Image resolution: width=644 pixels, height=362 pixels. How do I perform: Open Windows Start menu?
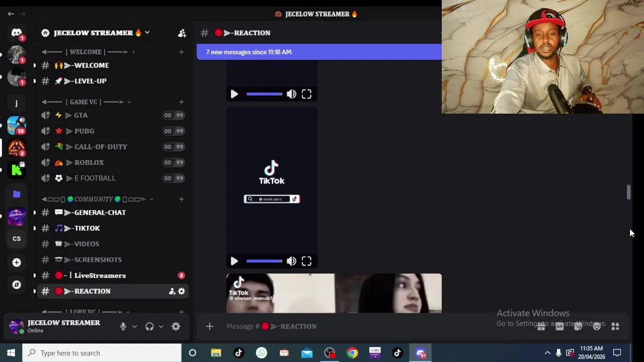click(11, 353)
